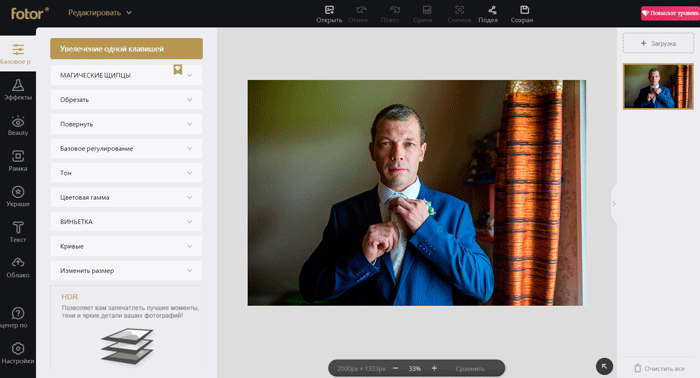Expand the Базовое регулирование section

coord(126,148)
